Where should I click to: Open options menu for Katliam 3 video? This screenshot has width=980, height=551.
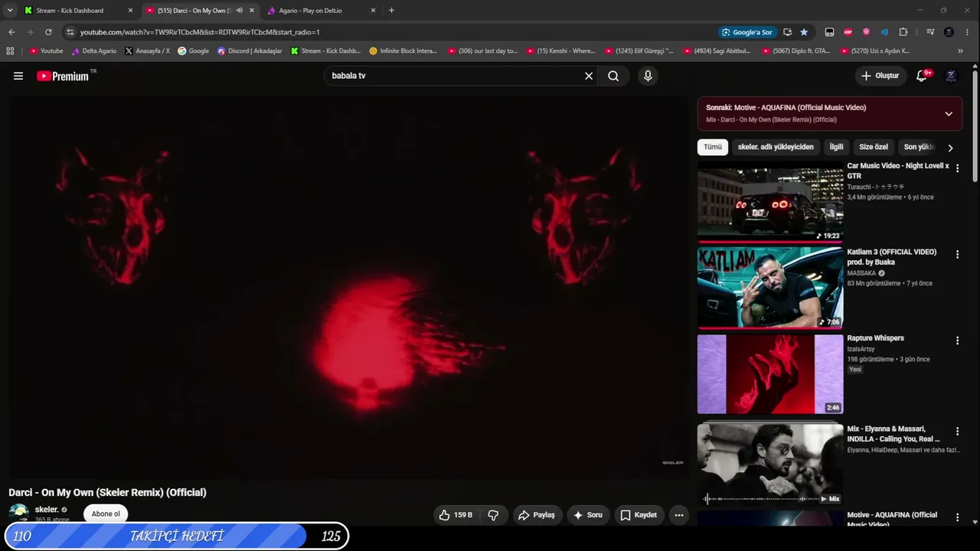click(x=957, y=254)
